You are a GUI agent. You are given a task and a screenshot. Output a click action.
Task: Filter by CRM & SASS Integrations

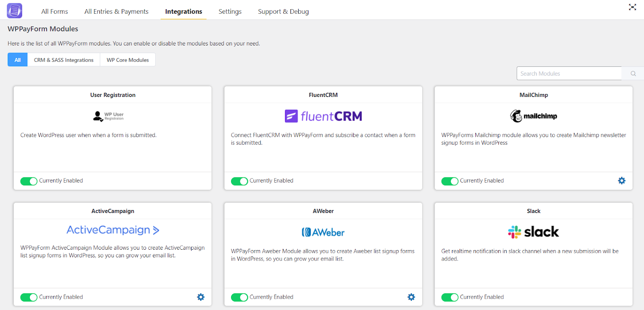[64, 60]
